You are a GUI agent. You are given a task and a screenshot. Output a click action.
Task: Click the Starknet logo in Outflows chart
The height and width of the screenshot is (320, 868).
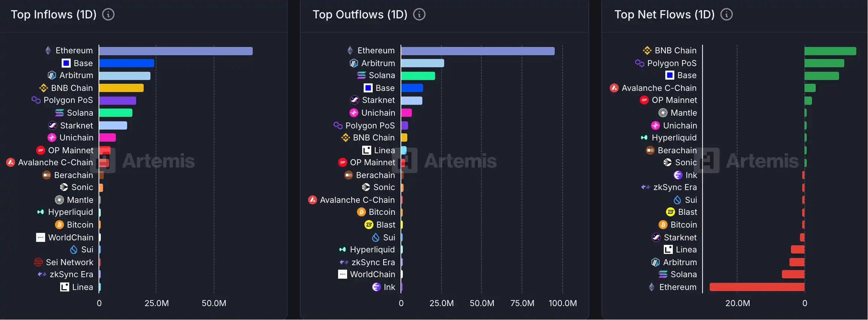pos(355,100)
